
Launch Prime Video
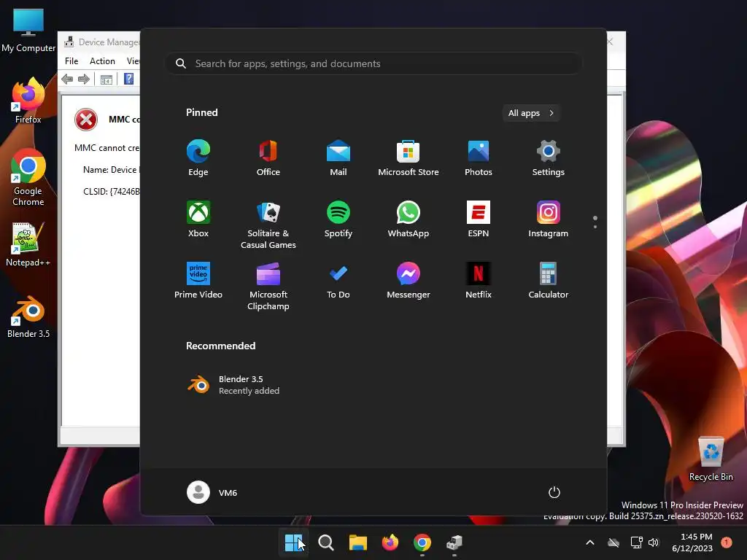[x=198, y=281]
